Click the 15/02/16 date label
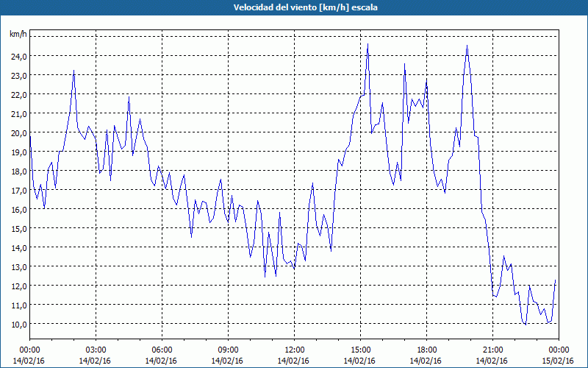The image size is (588, 368). (x=559, y=361)
